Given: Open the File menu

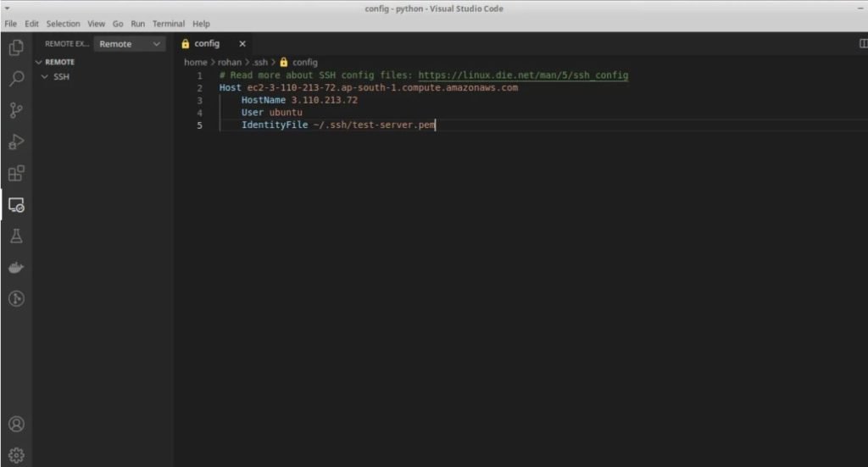Looking at the screenshot, I should 10,24.
